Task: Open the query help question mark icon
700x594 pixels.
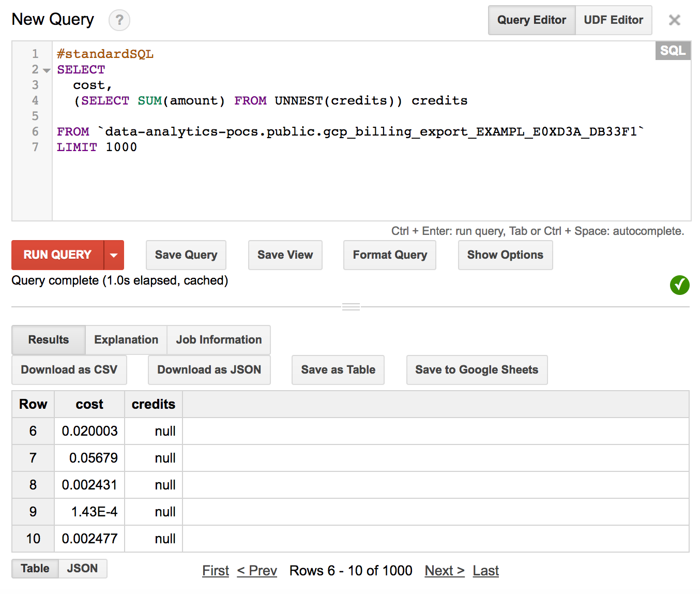Action: [119, 20]
